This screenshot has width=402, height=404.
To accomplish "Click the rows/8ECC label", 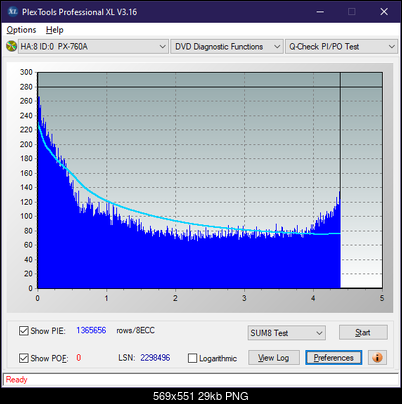I will tap(135, 330).
